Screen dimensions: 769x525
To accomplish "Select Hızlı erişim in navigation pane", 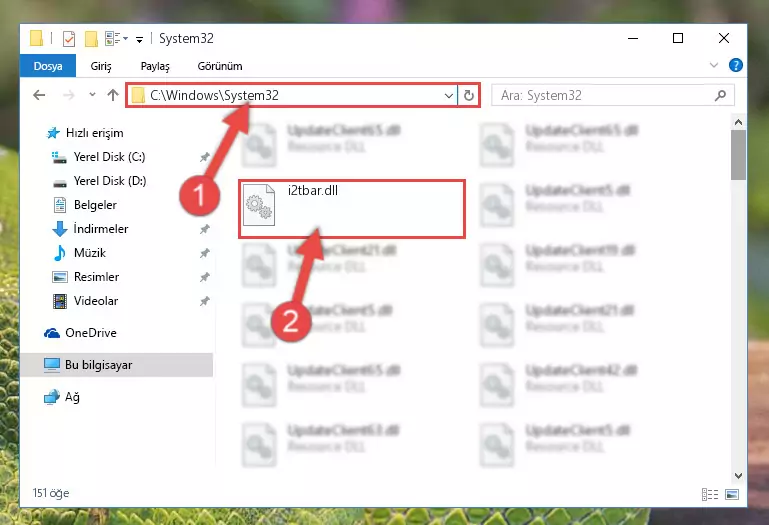I will tap(94, 133).
